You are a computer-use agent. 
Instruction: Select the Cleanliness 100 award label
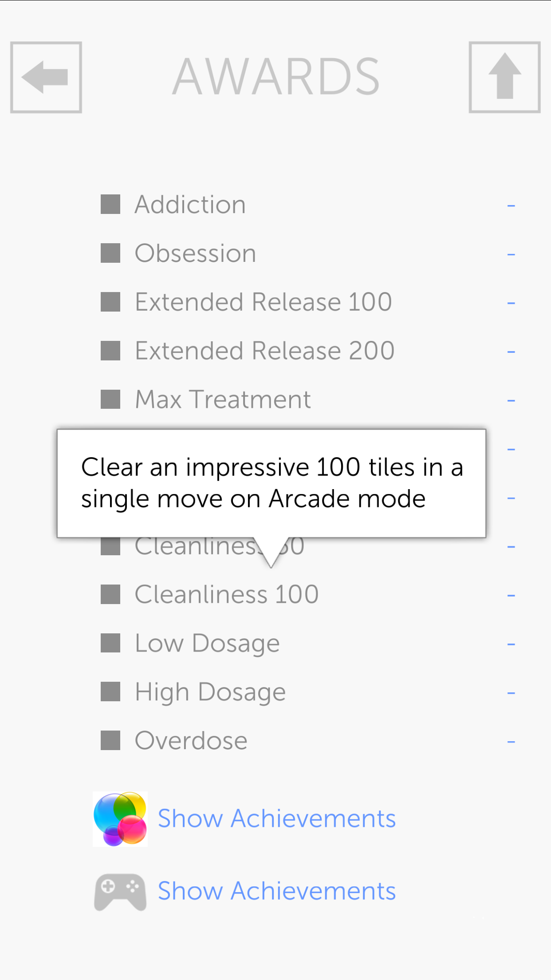tap(227, 594)
